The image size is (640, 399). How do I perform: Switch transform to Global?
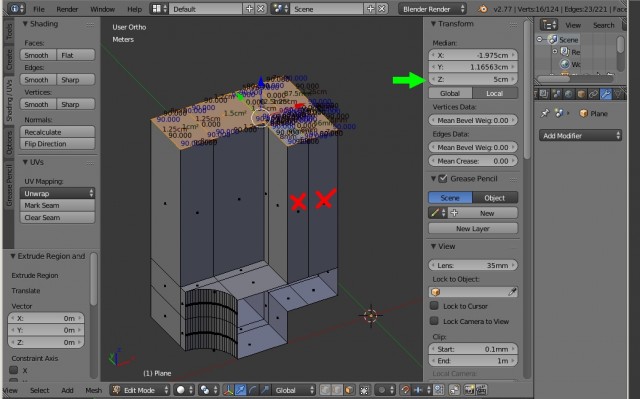point(450,93)
